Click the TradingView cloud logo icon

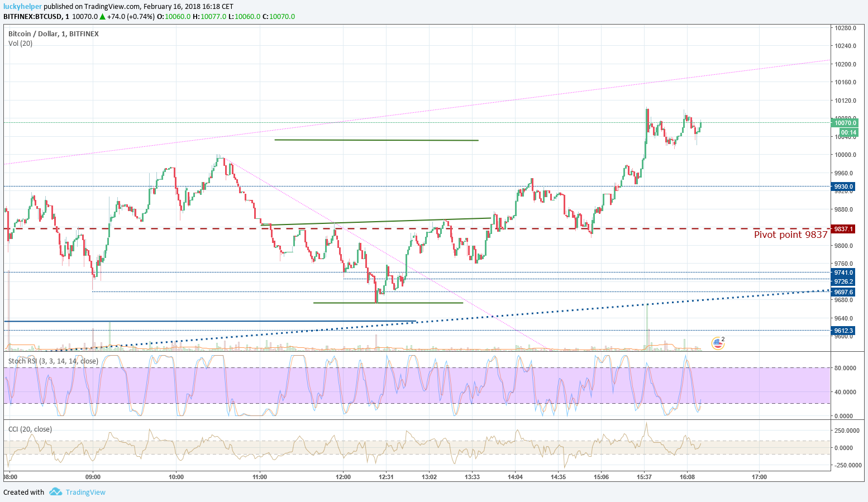coord(55,492)
